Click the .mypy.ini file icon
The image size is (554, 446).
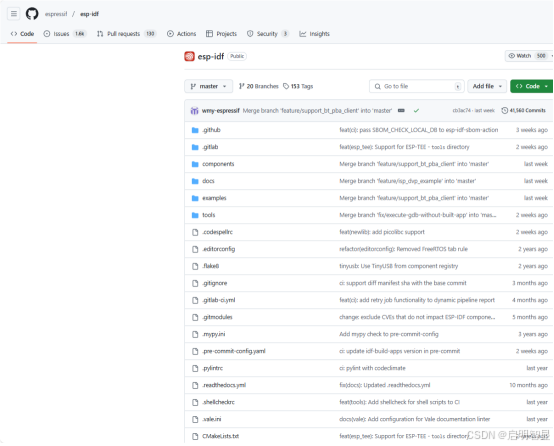tap(195, 334)
